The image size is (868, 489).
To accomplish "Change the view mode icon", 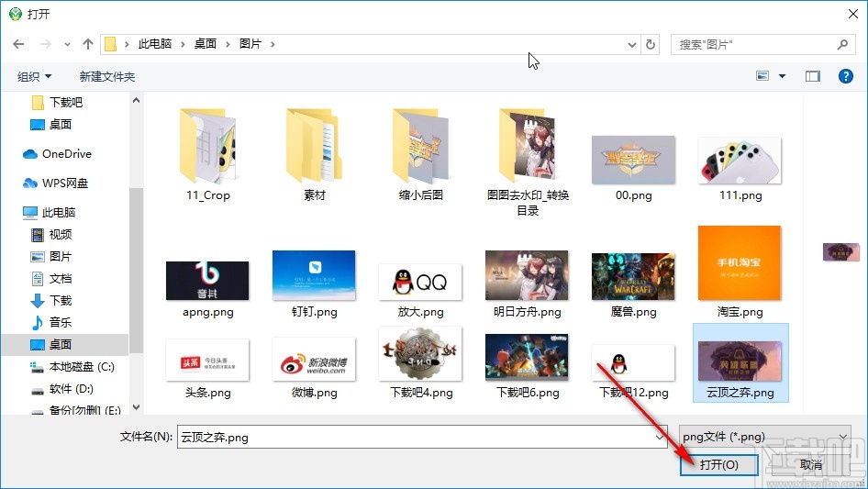I will click(x=762, y=76).
